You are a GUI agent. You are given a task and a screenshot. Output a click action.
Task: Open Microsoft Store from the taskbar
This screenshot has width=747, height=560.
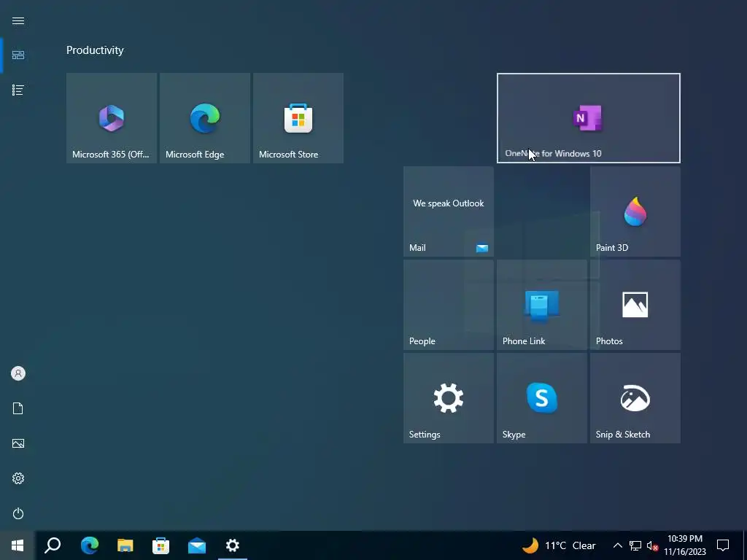coord(160,545)
